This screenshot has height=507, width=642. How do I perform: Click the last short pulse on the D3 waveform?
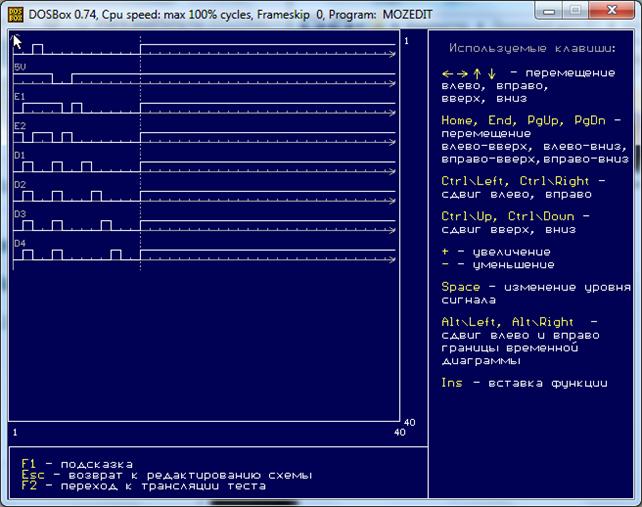point(106,225)
